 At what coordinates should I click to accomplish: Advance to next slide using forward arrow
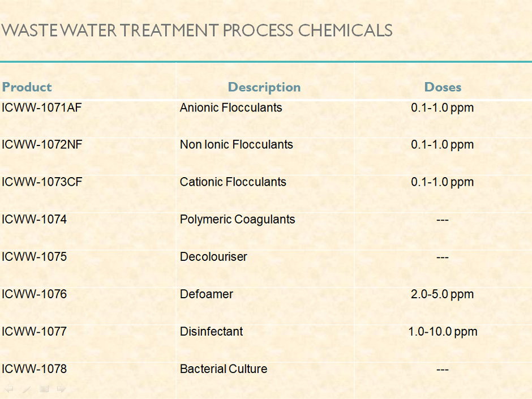pos(62,389)
